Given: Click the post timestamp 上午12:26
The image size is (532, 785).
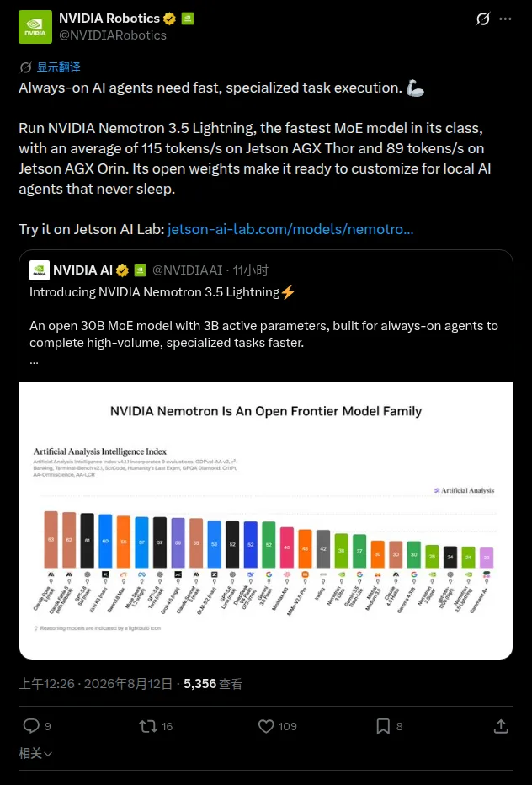Looking at the screenshot, I should 46,684.
